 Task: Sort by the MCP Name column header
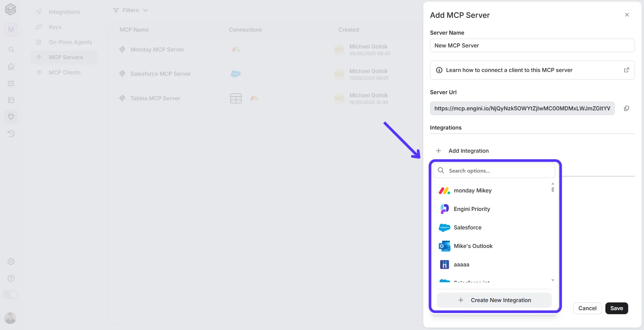[134, 30]
